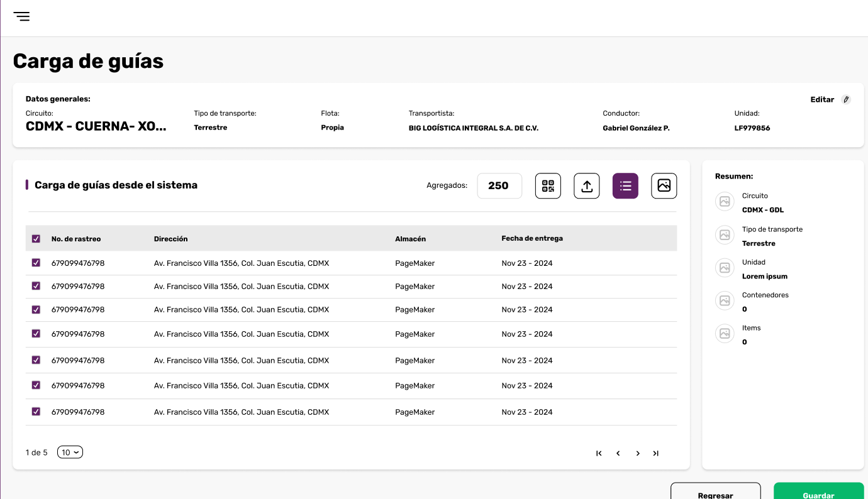Click the Regresar button

click(716, 491)
